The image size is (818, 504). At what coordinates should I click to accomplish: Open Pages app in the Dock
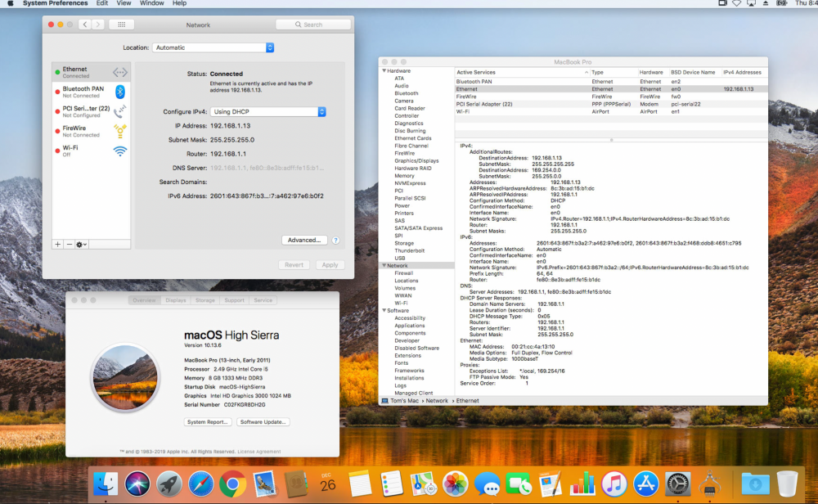(x=551, y=484)
